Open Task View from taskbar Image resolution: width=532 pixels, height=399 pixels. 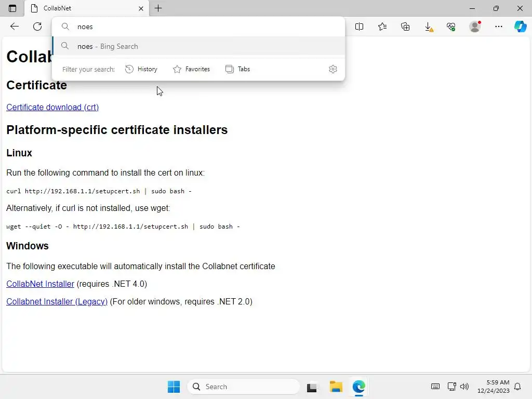[312, 387]
